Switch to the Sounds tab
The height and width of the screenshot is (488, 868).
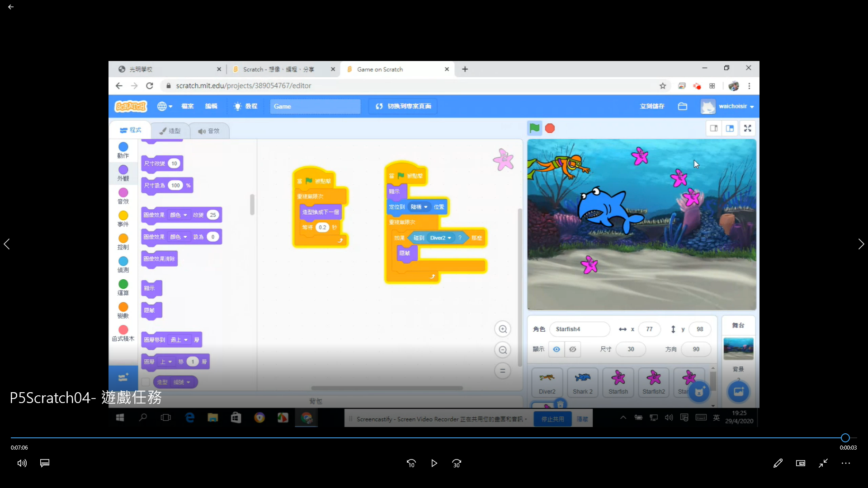tap(208, 131)
